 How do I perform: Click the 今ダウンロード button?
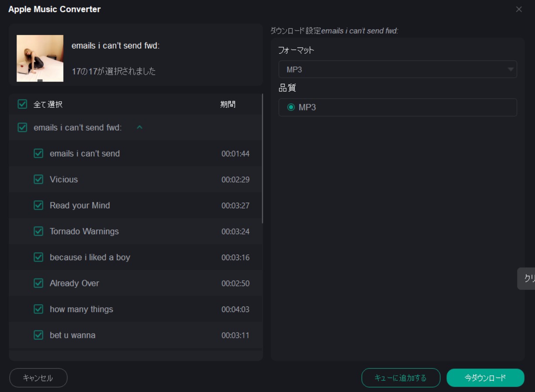coord(485,378)
